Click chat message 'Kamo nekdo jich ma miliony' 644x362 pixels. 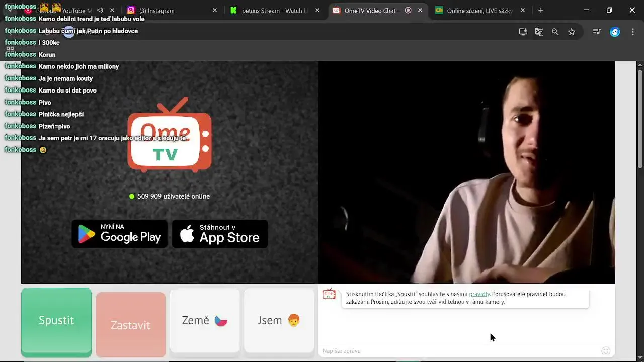[78, 66]
